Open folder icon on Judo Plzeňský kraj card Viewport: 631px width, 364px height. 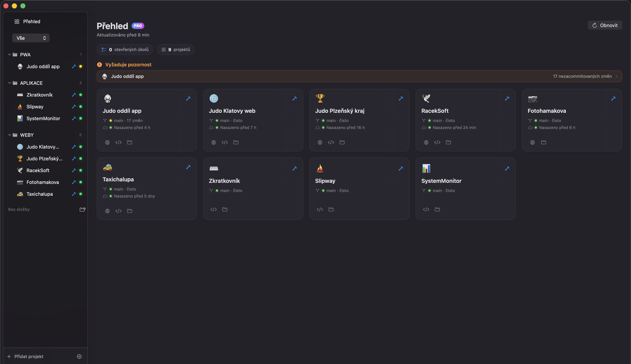pos(342,142)
